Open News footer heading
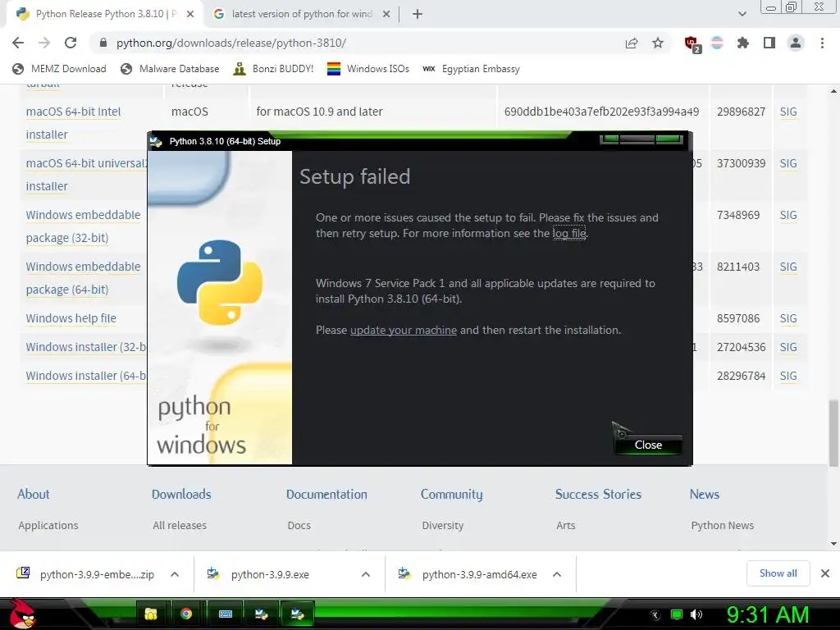The width and height of the screenshot is (840, 630). coord(705,494)
